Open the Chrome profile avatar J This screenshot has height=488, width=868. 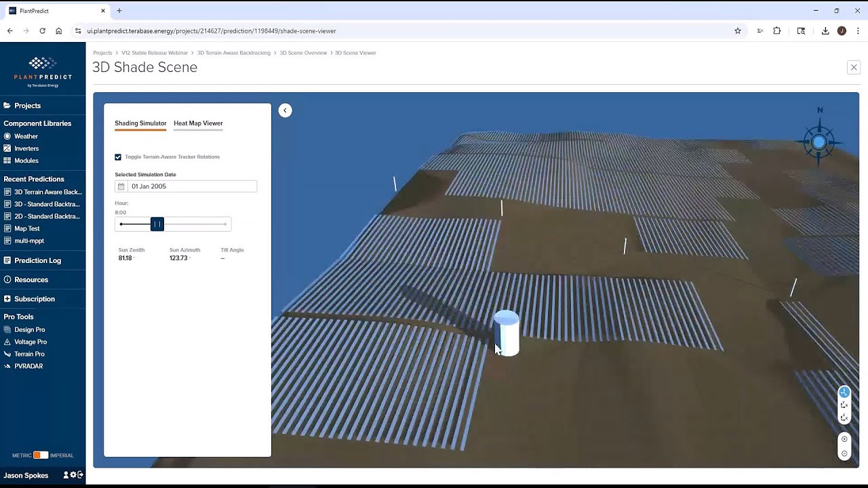[x=842, y=30]
